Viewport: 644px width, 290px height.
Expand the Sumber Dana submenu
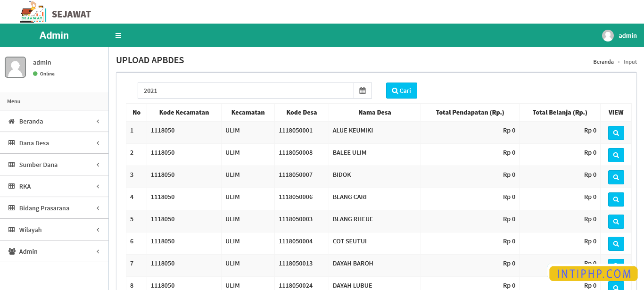(x=54, y=165)
